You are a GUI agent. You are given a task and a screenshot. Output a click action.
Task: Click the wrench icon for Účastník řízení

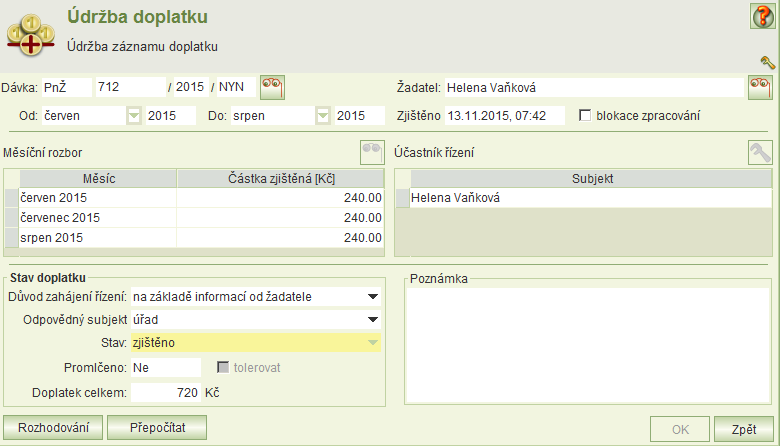point(760,152)
